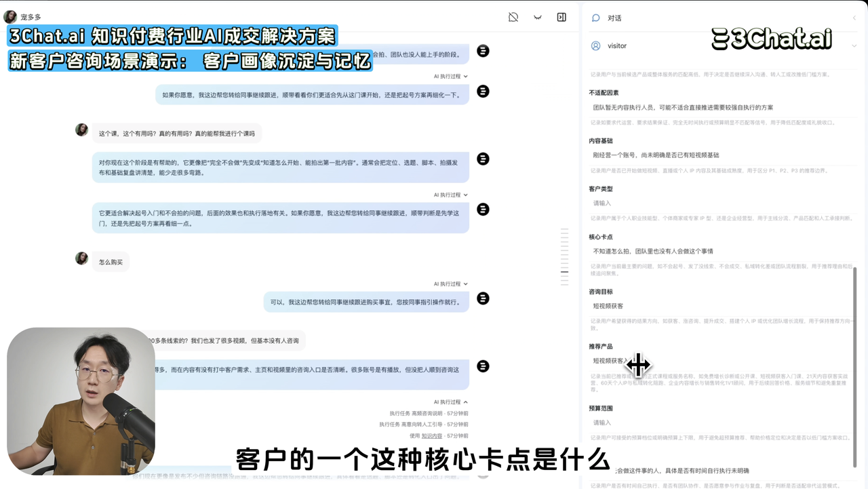Click customer message '我们也发了很多视频'
868x489 pixels.
(227, 340)
